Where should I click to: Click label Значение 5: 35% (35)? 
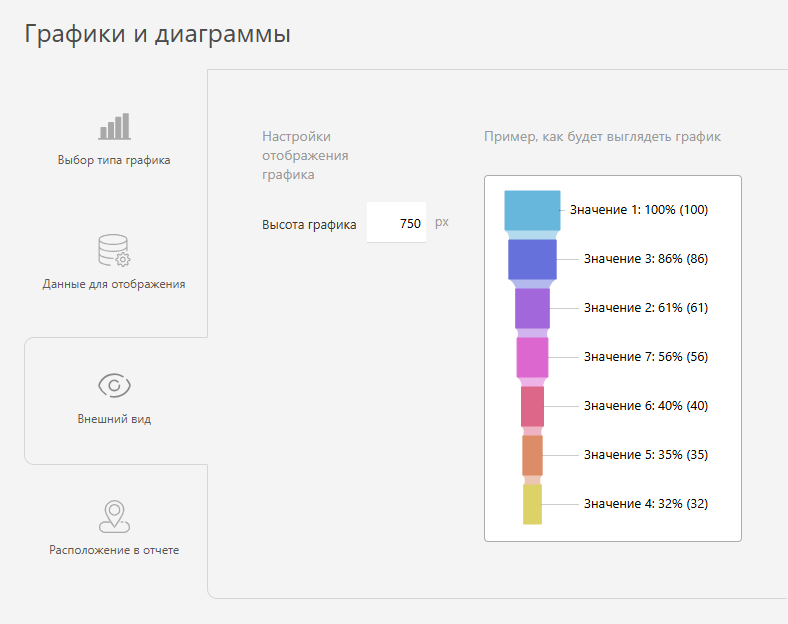point(646,455)
